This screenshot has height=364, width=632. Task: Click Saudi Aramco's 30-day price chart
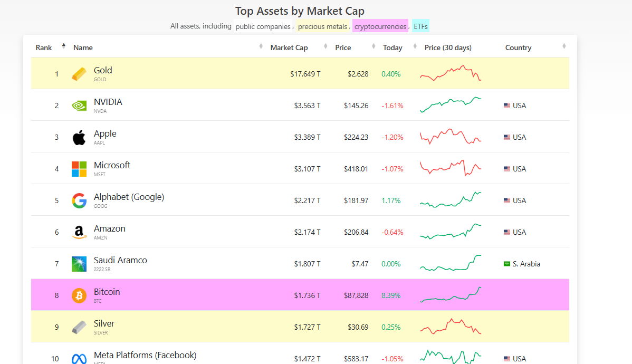coord(451,263)
